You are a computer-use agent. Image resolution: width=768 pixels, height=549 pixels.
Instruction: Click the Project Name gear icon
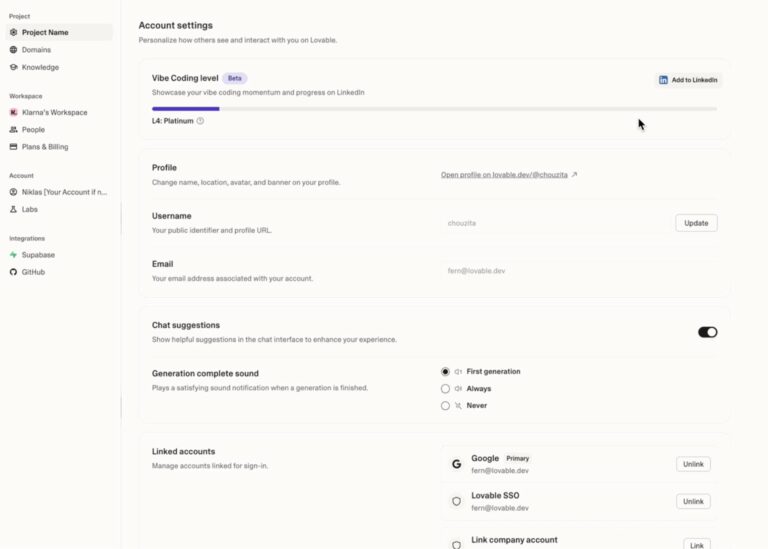coord(13,32)
